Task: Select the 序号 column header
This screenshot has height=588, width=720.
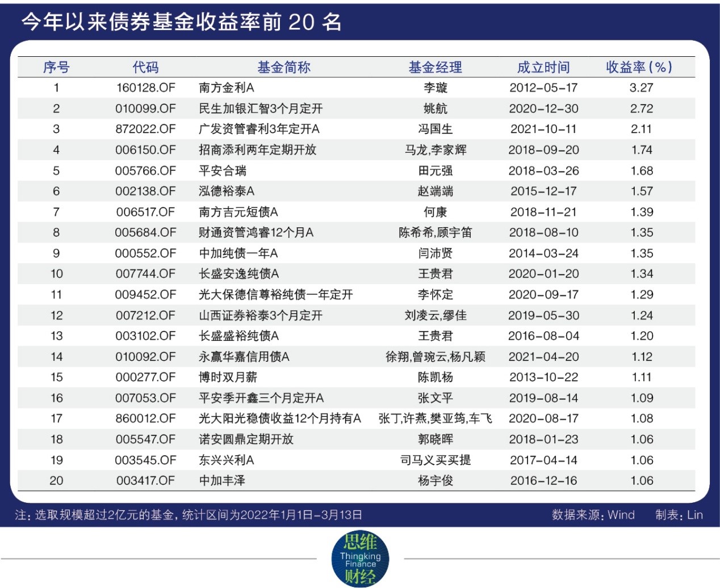Action: [x=56, y=67]
